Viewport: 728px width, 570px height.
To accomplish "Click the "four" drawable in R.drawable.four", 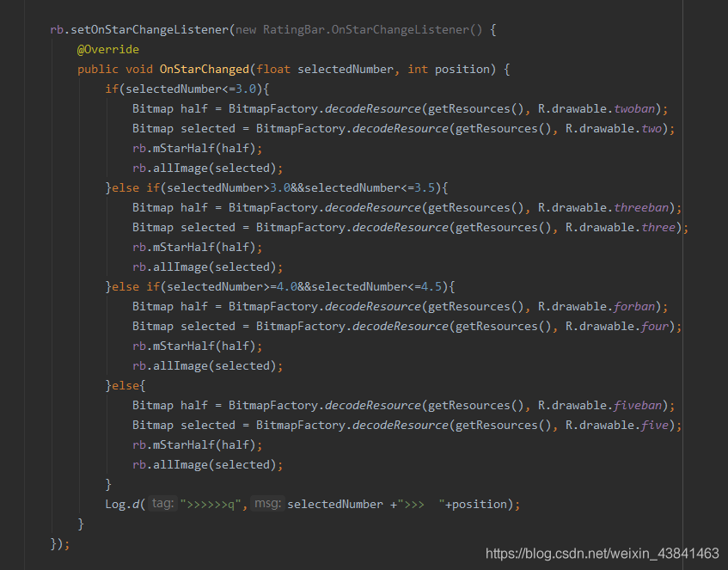I will [x=655, y=326].
